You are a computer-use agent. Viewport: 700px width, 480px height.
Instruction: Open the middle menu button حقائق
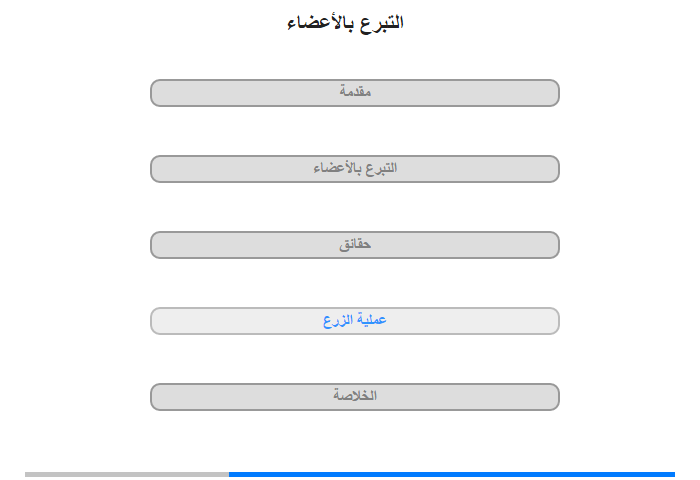[x=354, y=245]
